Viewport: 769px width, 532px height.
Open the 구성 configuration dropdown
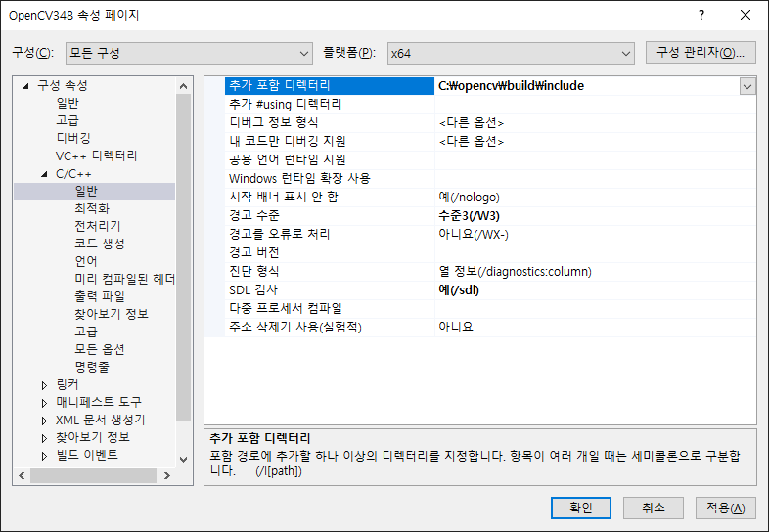189,53
